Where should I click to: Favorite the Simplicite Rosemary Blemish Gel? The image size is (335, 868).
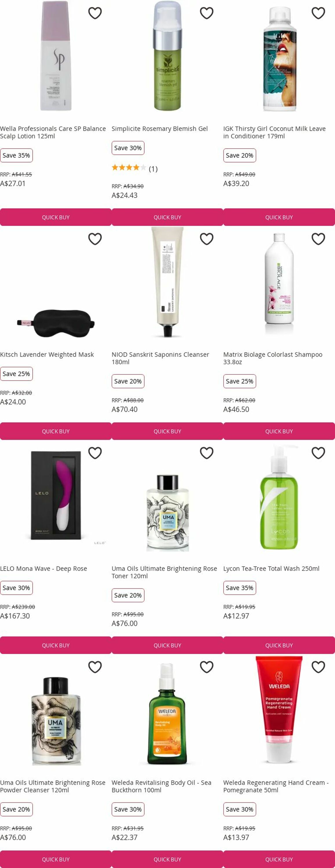coord(206,13)
